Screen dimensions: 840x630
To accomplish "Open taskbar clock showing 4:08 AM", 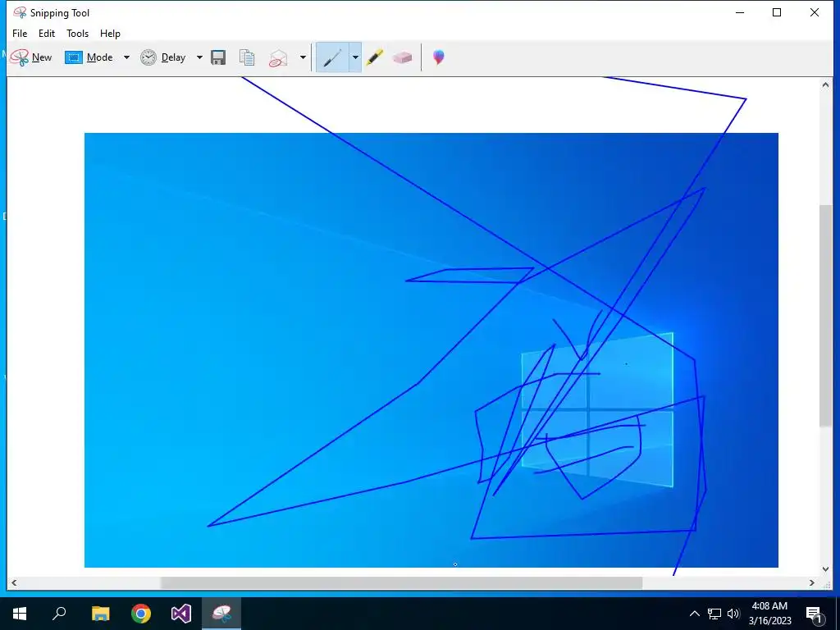I will (769, 614).
